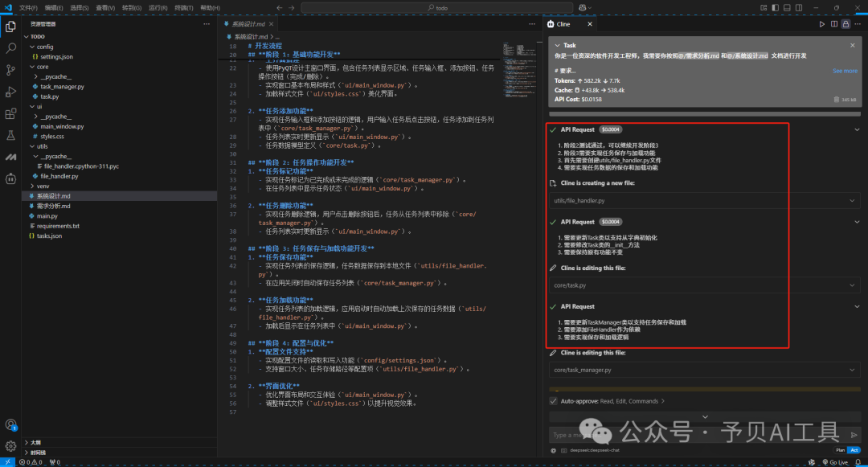
Task: Collapse the core folder in explorer
Action: coord(32,67)
